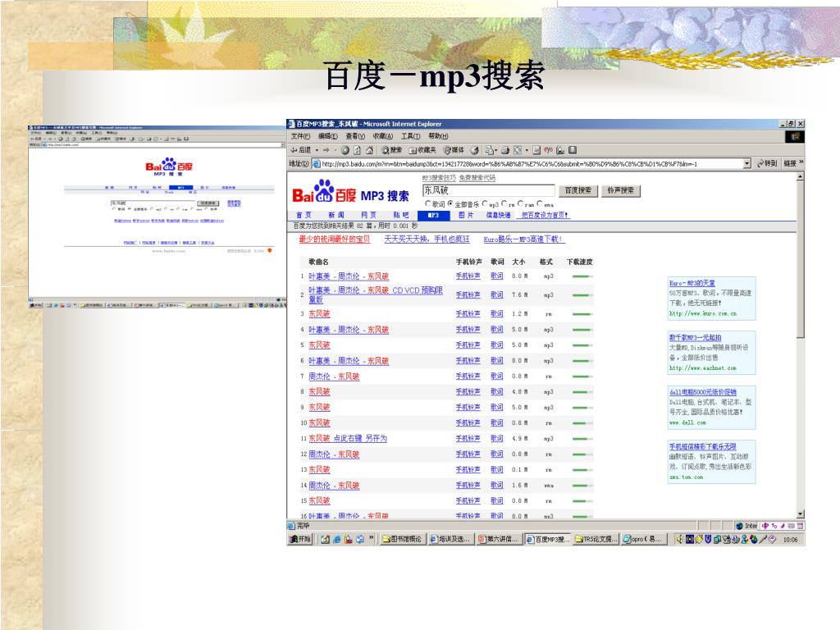Viewport: 840px width, 630px height.
Task: Click the page vertical scrollbar thumb
Action: 801,260
